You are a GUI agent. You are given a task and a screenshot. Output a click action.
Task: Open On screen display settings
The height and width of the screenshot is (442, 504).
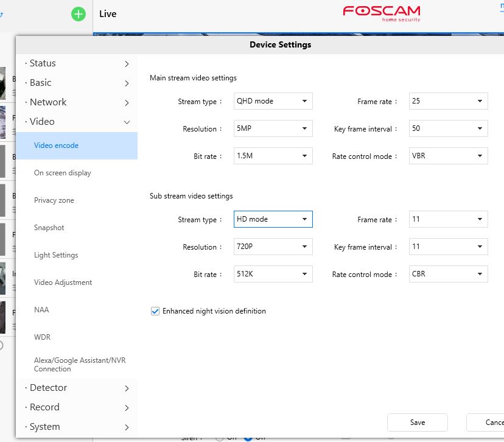pyautogui.click(x=77, y=173)
